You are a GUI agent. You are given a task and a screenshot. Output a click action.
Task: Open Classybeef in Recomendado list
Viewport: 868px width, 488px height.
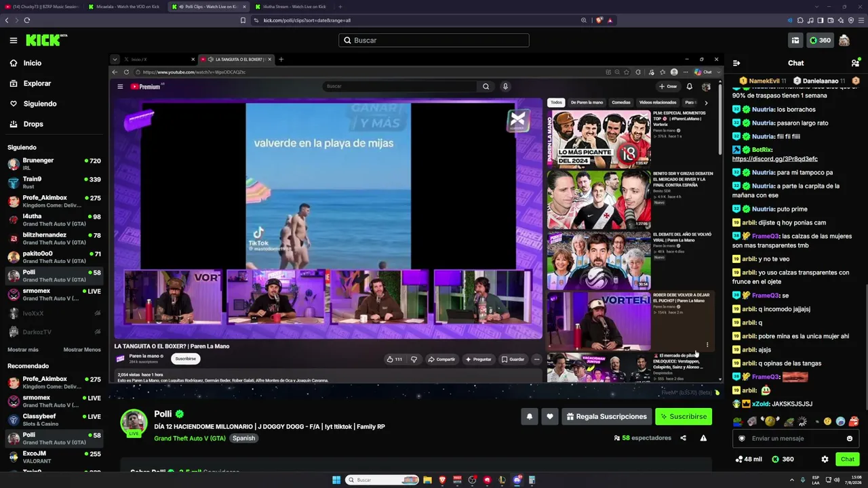pyautogui.click(x=55, y=420)
